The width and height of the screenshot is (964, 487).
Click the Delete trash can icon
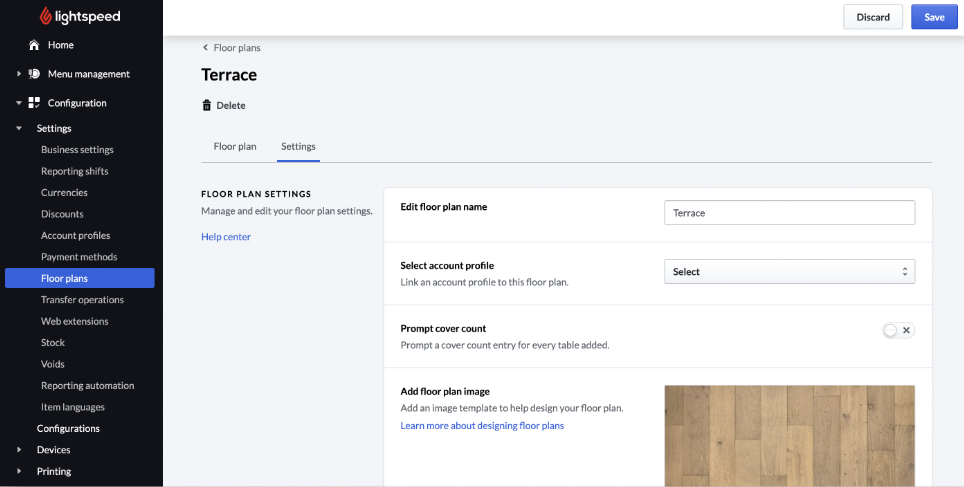coord(207,105)
